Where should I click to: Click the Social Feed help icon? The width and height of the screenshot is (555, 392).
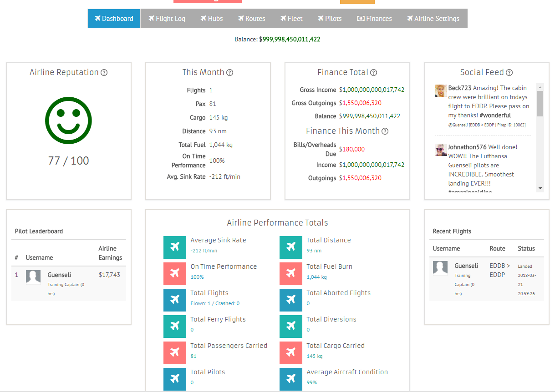[509, 73]
